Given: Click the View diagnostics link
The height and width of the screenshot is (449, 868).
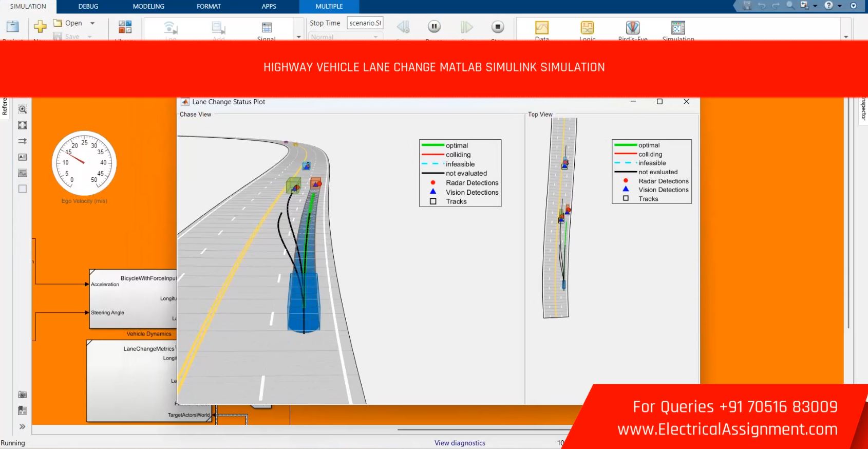Looking at the screenshot, I should click(x=460, y=443).
